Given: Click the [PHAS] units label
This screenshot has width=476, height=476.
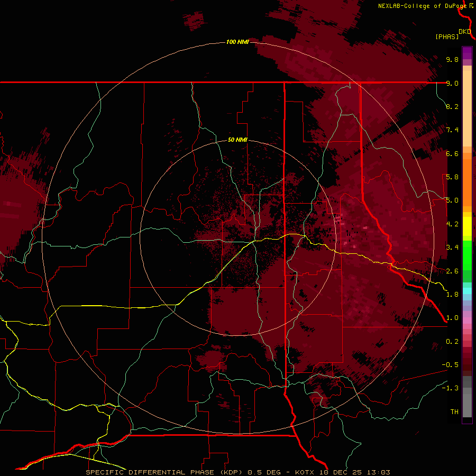Looking at the screenshot, I should click(447, 36).
